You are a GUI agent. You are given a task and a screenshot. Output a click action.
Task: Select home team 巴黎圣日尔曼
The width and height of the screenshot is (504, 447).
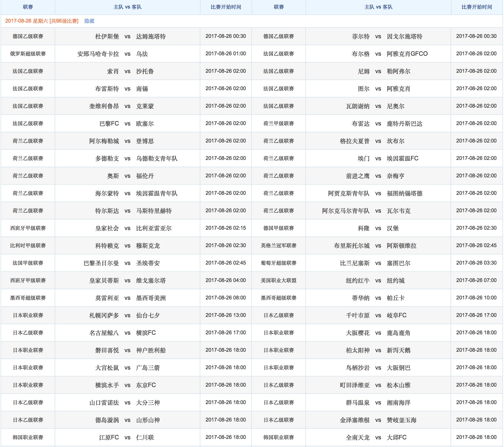point(101,263)
